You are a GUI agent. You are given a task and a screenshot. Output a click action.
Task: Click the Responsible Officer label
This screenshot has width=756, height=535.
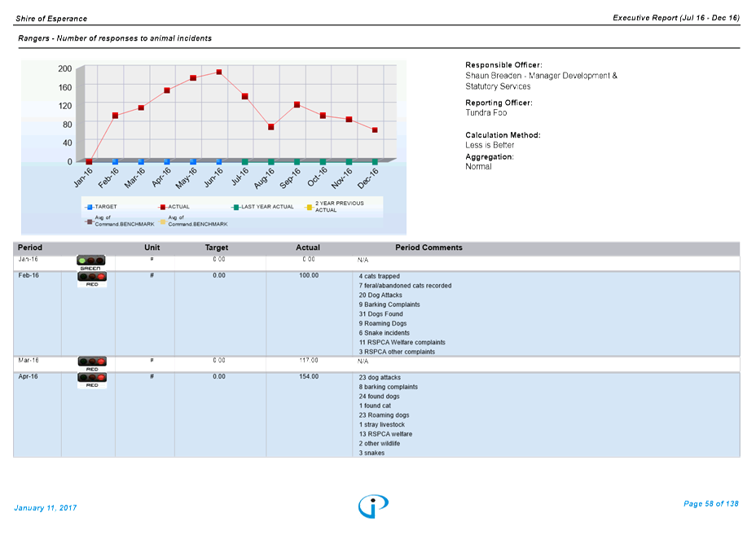(x=503, y=65)
